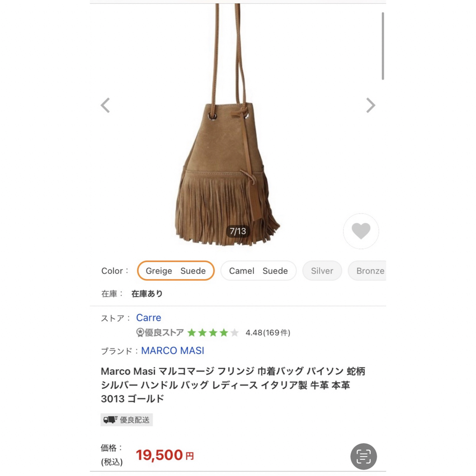This screenshot has height=476, width=476.
Task: Choose Camel Suede color option
Action: tap(258, 271)
